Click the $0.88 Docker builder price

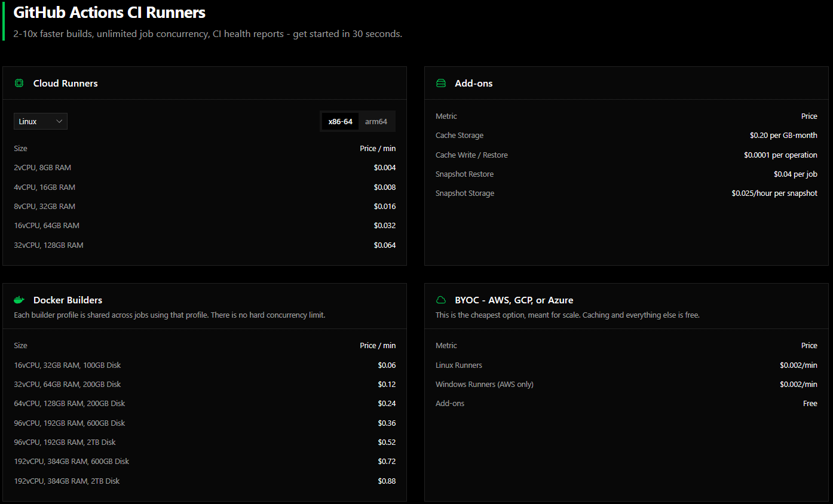coord(387,481)
